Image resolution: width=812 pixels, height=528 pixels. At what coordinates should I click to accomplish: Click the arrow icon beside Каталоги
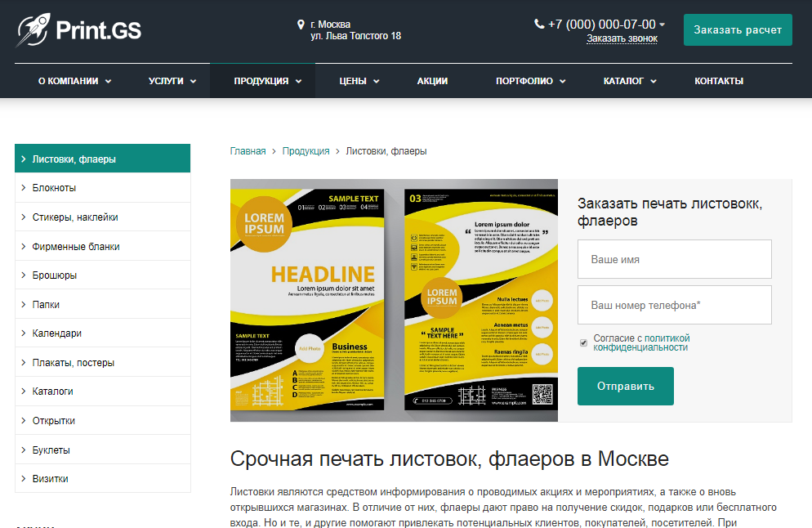point(24,392)
